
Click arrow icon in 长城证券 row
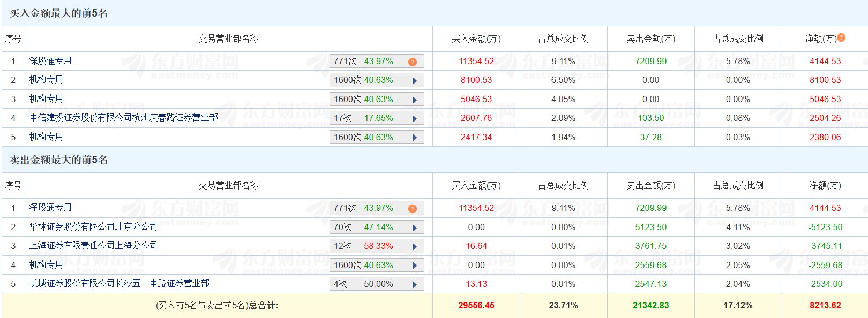415,284
